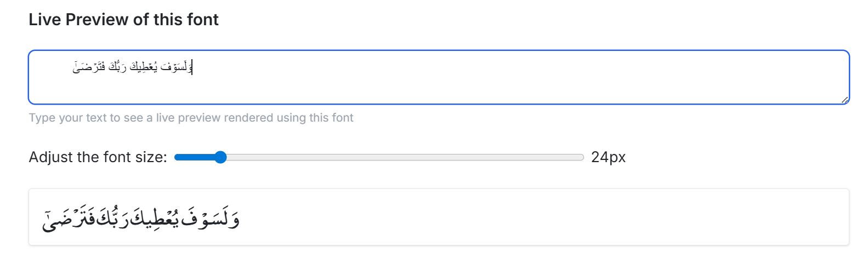Screen dimensions: 868x258
Task: Click the "Live Preview of this font" heading
Action: click(123, 20)
